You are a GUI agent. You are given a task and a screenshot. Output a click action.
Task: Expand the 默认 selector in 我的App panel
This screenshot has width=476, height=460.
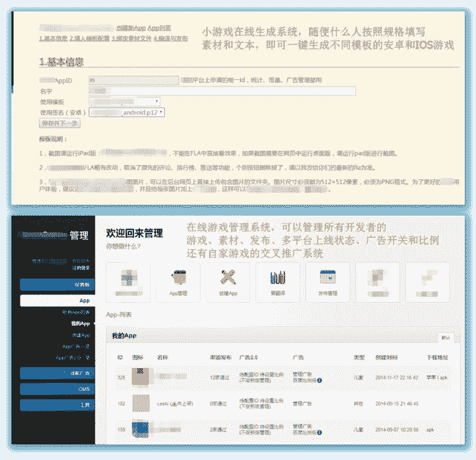[445, 336]
